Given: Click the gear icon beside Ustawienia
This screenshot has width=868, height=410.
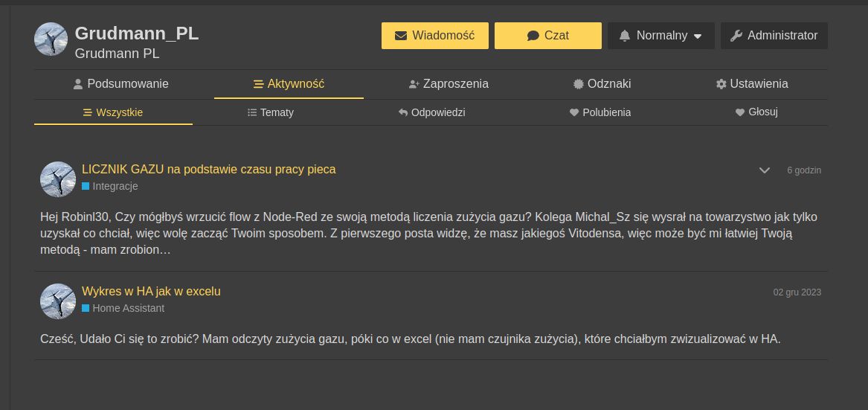Looking at the screenshot, I should click(721, 84).
